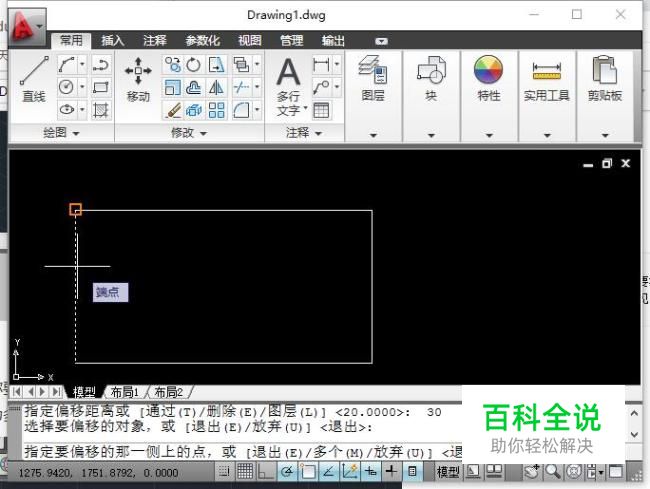650x489 pixels.
Task: Insert Multiline Text (多行文字)
Action: pos(289,86)
